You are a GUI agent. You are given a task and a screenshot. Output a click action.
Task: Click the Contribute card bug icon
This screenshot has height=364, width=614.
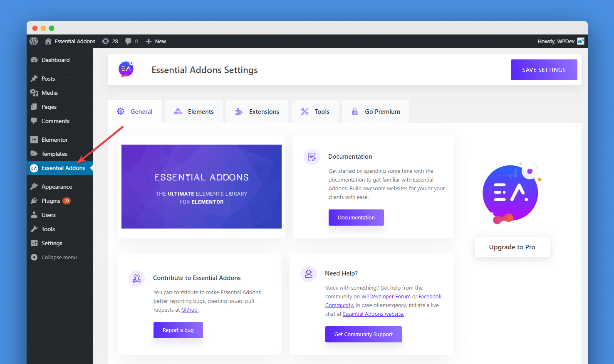click(x=137, y=278)
